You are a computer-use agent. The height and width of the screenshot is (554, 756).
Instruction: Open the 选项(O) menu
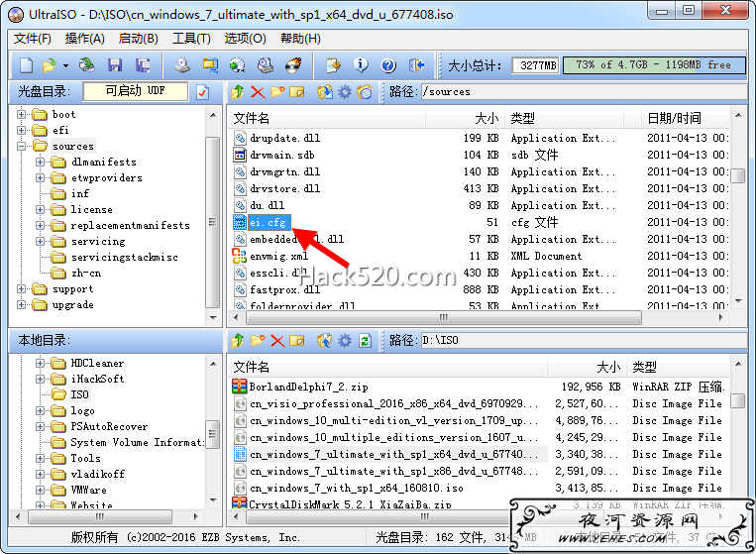(x=245, y=39)
